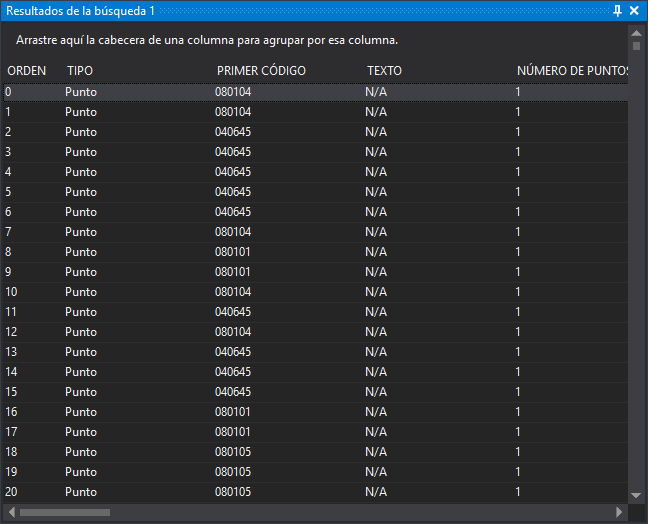Select row with ORDEN 3
Image resolution: width=648 pixels, height=524 pixels.
click(316, 152)
